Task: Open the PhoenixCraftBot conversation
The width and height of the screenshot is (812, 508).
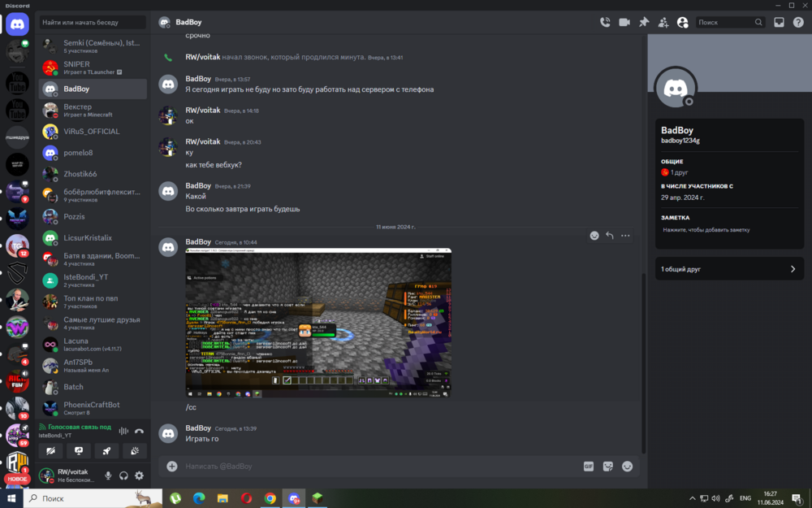Action: 93,408
